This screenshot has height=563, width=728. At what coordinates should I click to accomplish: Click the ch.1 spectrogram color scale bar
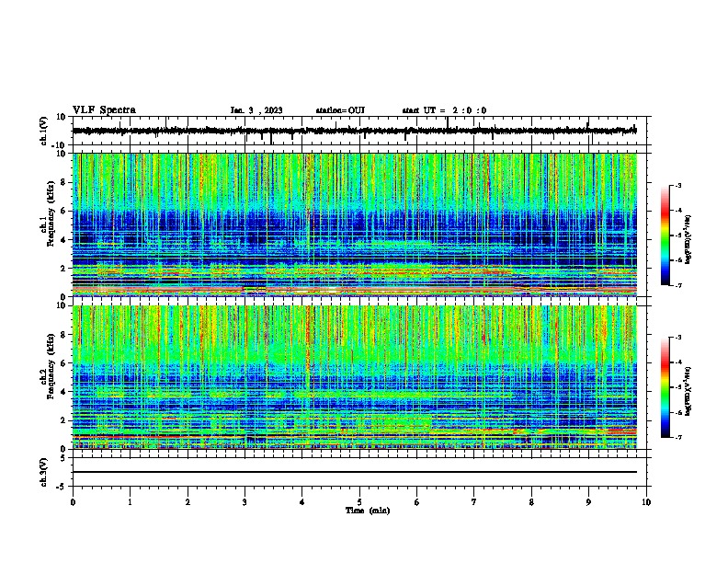point(665,236)
